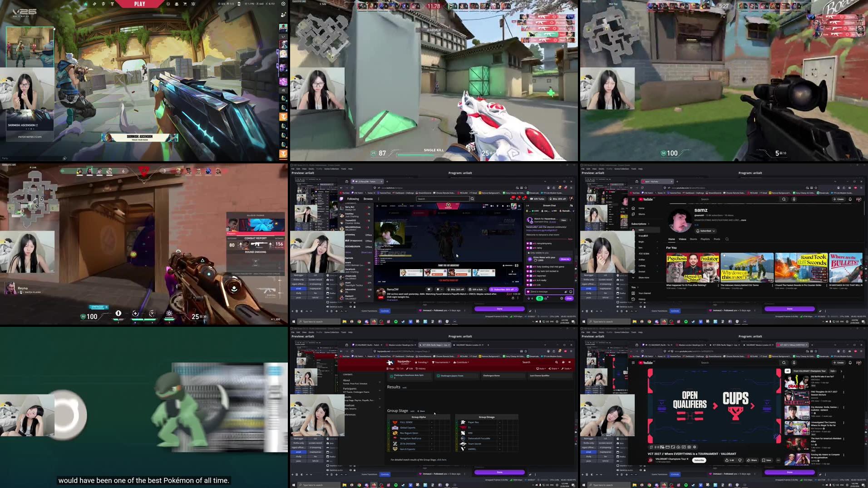Toggle desktop audio lock icon in Twitch panel
The image size is (868, 488).
pos(355,307)
